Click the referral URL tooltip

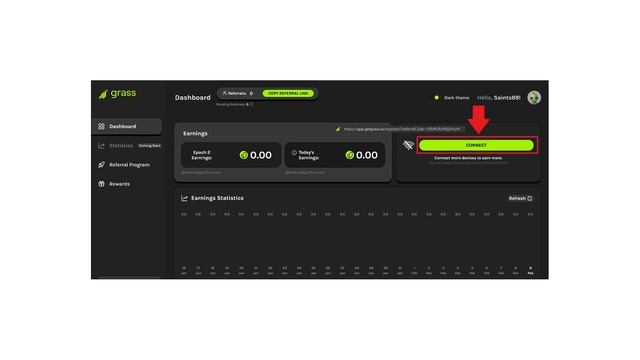pos(400,129)
